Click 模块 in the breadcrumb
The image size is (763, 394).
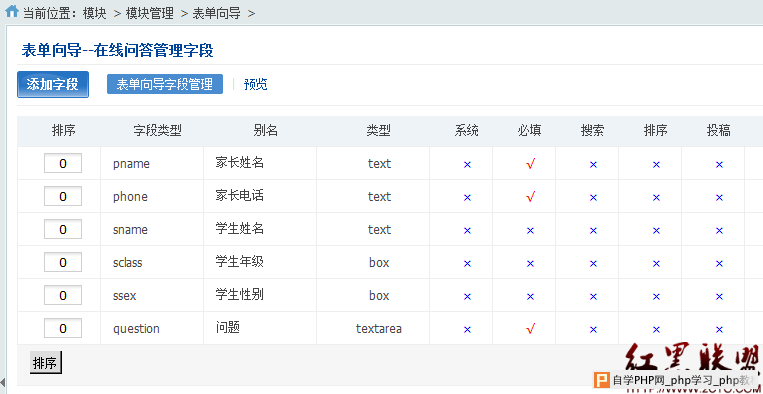pos(94,13)
